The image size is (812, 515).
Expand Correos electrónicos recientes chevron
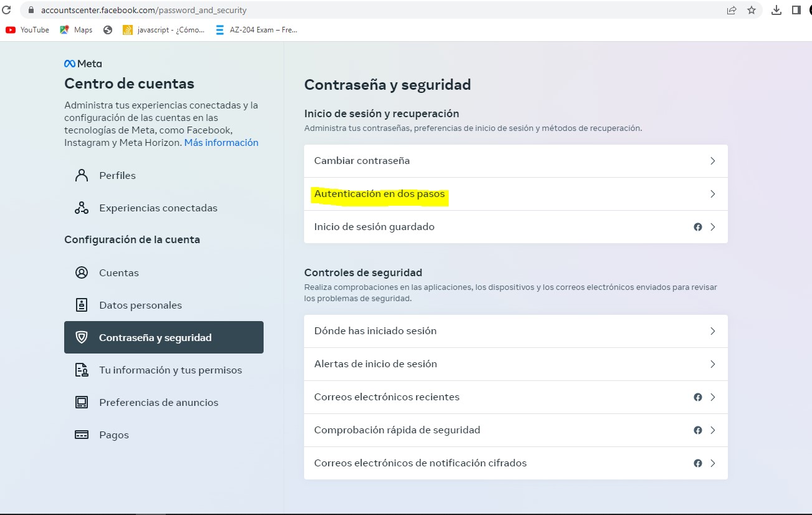(x=713, y=397)
